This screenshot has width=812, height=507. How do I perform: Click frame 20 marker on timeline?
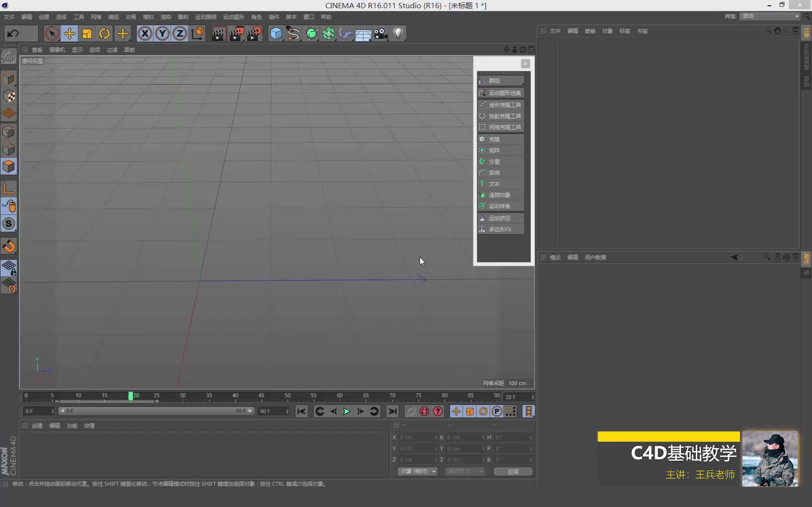(130, 396)
